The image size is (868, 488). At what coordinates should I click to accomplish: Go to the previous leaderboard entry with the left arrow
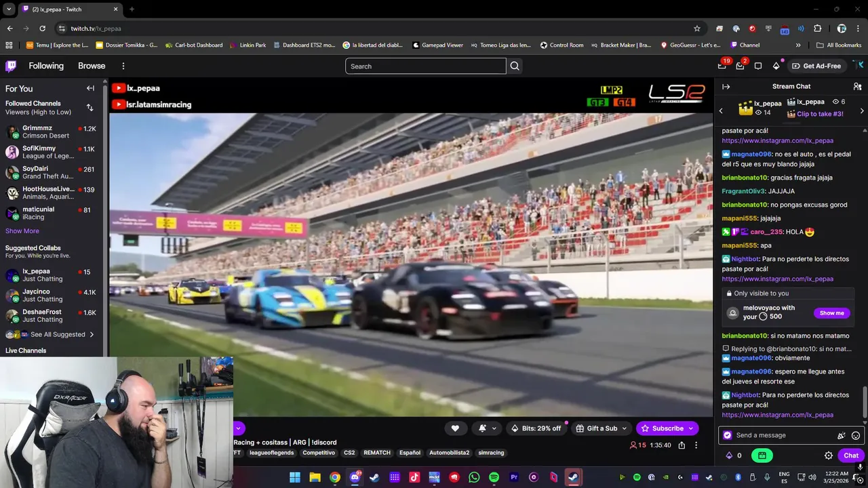coord(721,110)
